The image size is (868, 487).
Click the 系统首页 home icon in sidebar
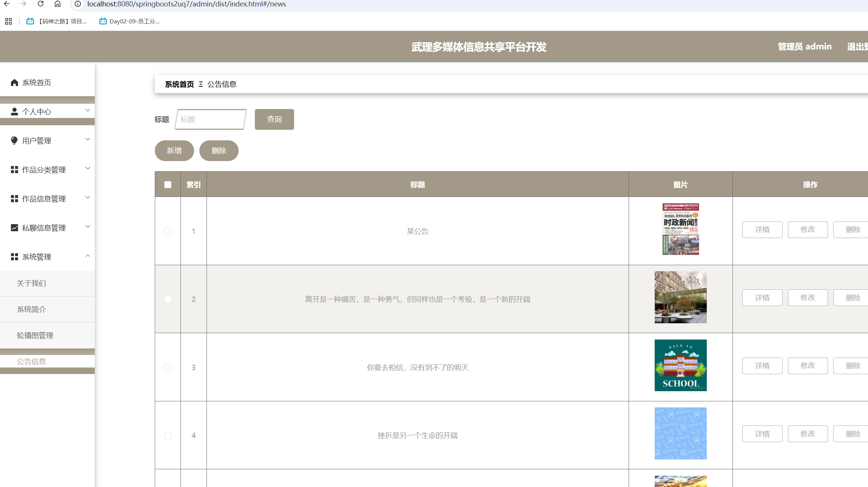click(14, 83)
